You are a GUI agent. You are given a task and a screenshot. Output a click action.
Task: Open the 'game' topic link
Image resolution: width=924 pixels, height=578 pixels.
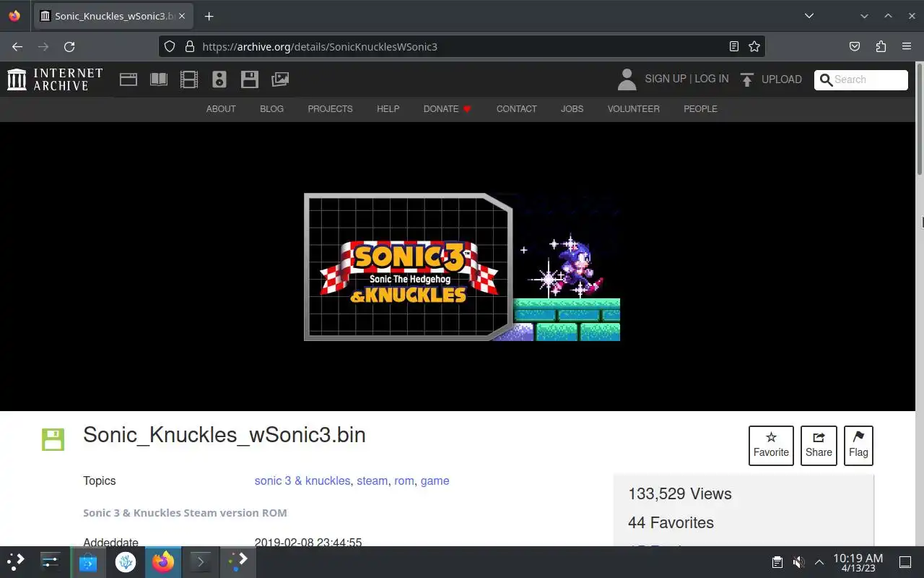(x=435, y=481)
